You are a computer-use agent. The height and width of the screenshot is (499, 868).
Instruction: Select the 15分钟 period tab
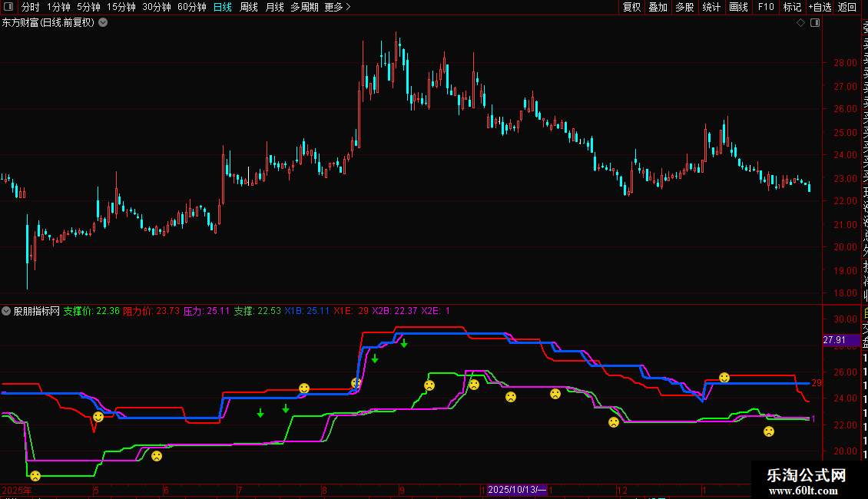pos(121,7)
